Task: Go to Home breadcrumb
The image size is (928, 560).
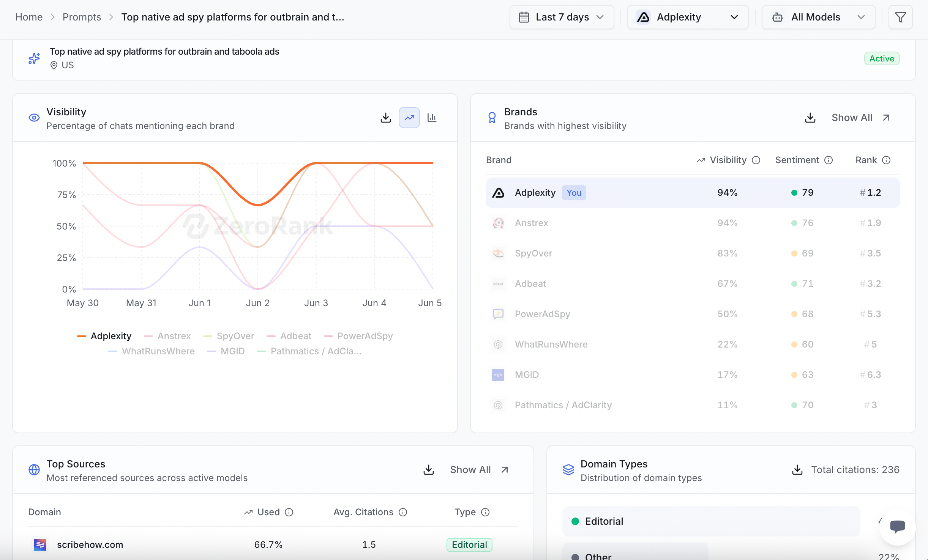Action: click(x=29, y=17)
